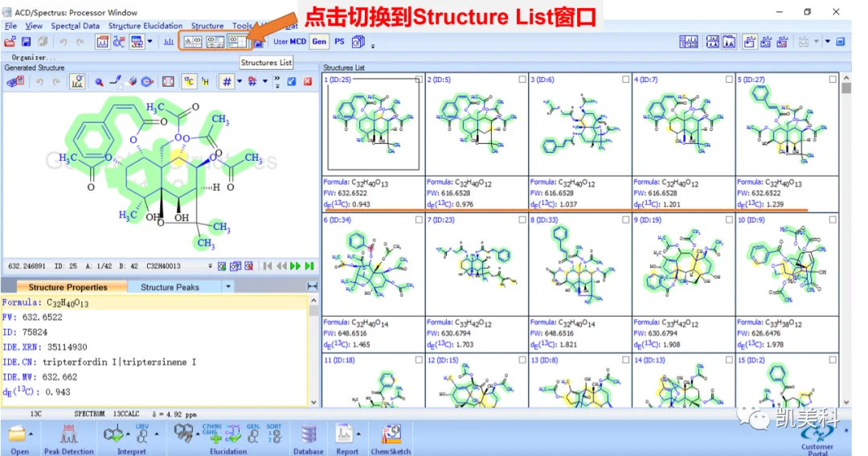Expand structure toolbar overflow chevron

pyautogui.click(x=276, y=82)
